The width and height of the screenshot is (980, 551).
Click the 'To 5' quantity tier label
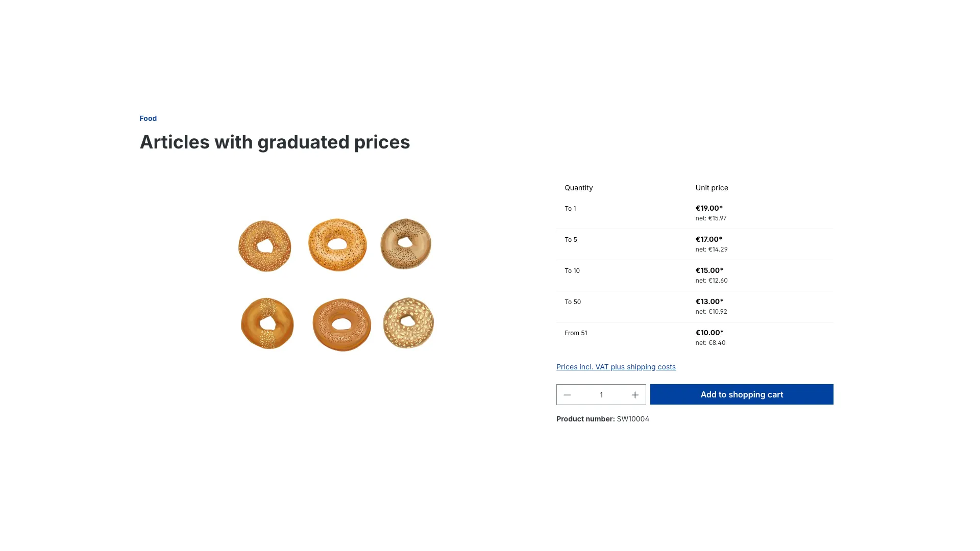(x=571, y=240)
